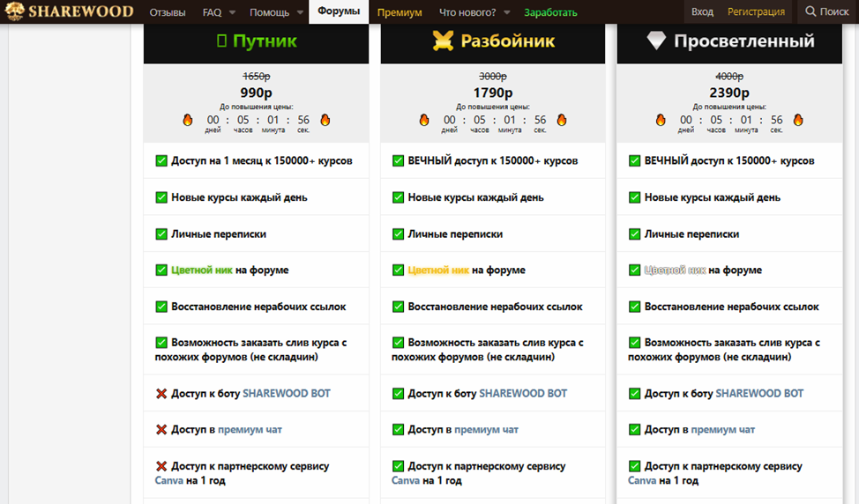Click the green Цветной ник text
This screenshot has width=859, height=504.
pyautogui.click(x=201, y=271)
